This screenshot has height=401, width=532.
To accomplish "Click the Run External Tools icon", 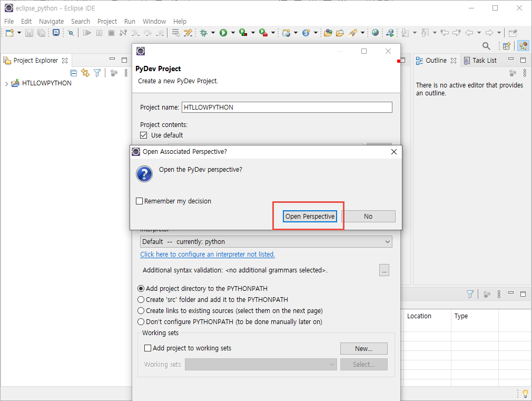I will 263,33.
